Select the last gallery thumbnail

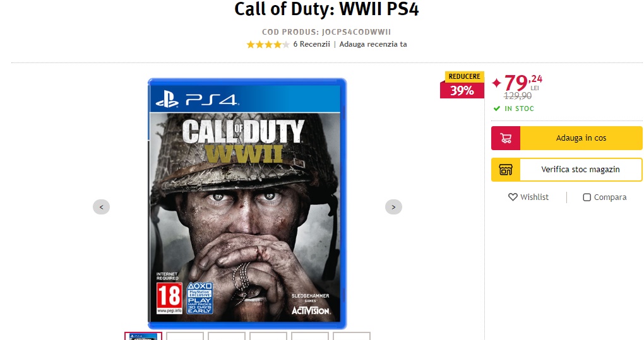coord(352,336)
